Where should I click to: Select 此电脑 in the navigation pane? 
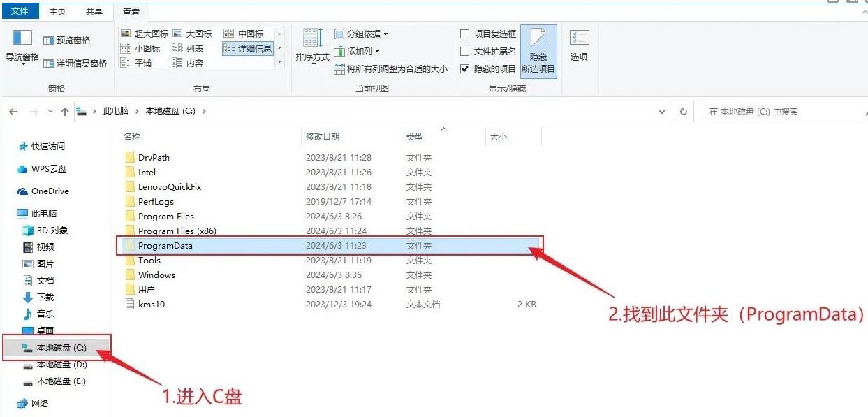37,214
